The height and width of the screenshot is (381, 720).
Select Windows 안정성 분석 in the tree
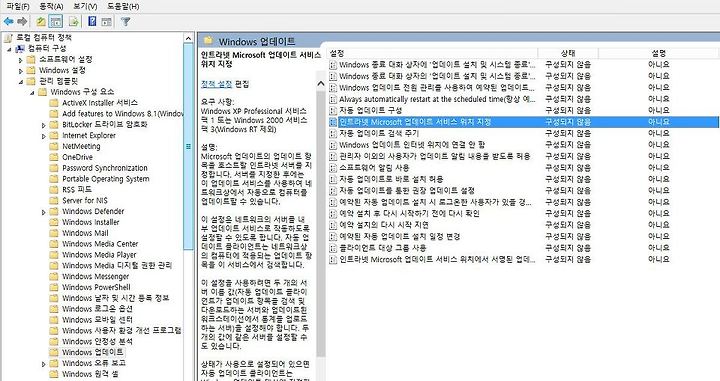point(97,342)
